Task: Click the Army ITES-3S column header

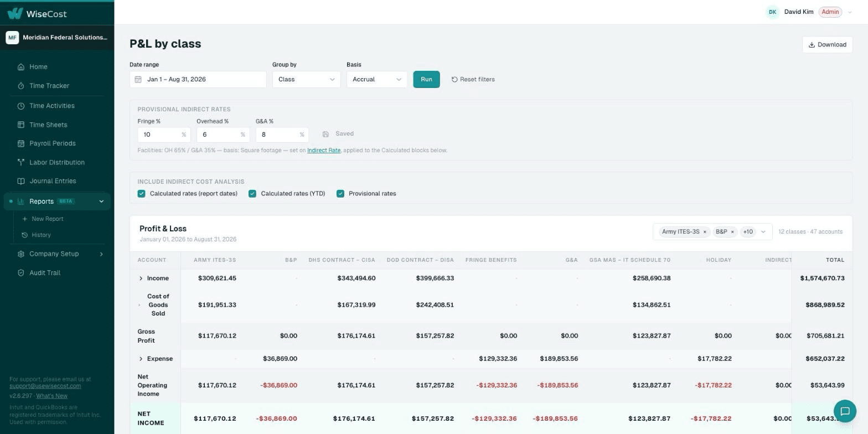Action: coord(215,260)
